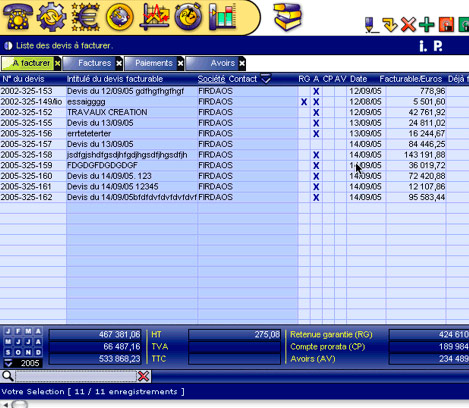The height and width of the screenshot is (408, 469).
Task: Click inside the search input field
Action: (76, 376)
